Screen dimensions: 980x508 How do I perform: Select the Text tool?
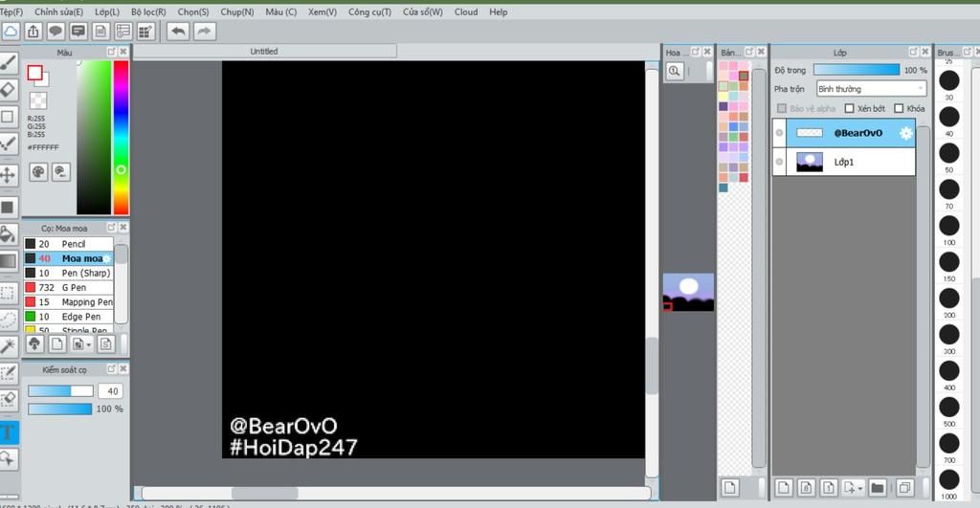click(x=8, y=431)
